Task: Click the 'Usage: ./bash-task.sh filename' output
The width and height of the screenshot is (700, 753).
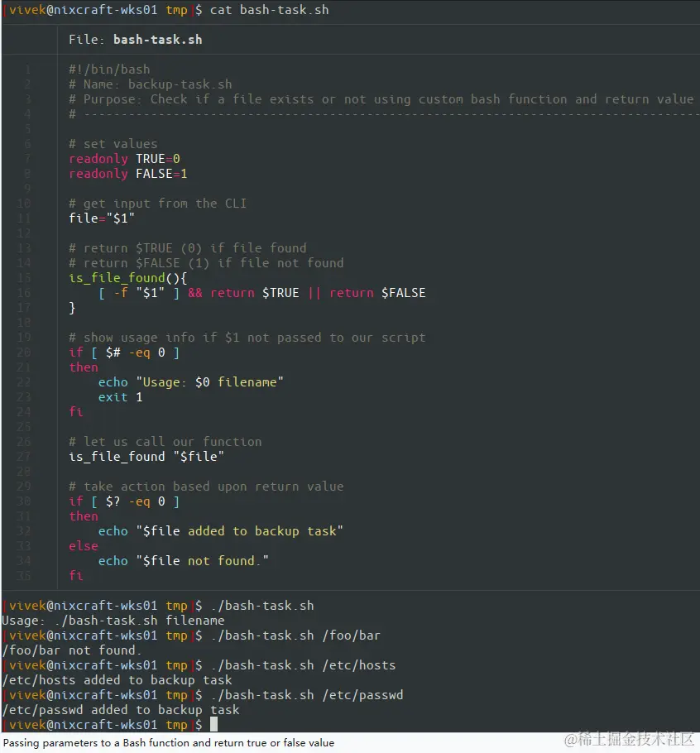Action: [x=113, y=621]
